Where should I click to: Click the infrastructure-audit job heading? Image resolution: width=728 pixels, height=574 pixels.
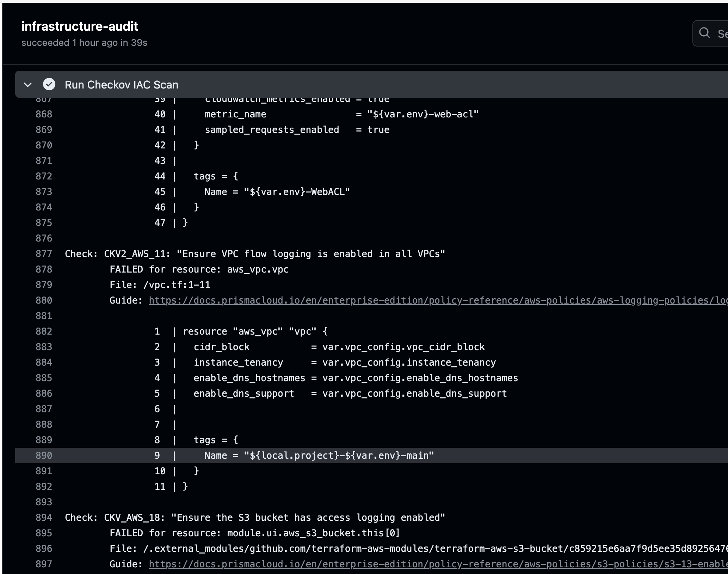coord(80,26)
